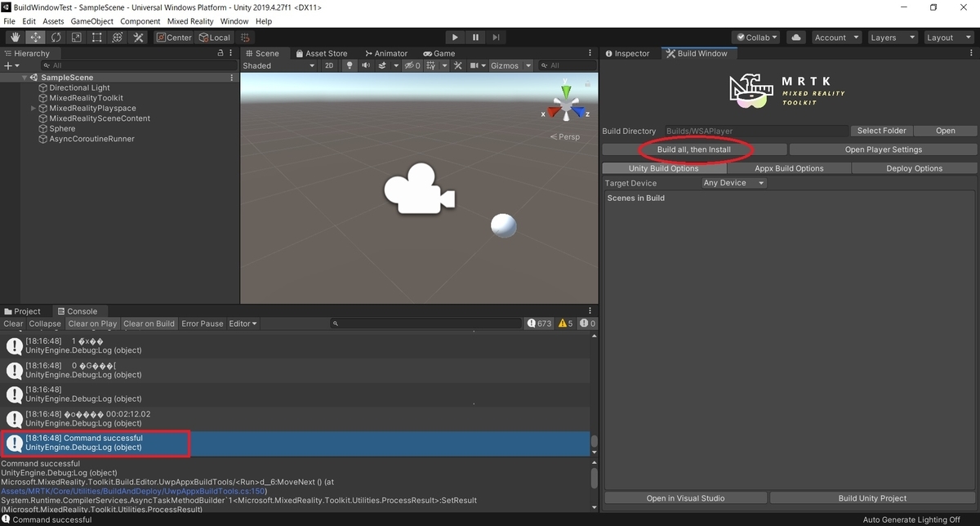Open the Account dropdown
Screen dimensions: 980x526
point(836,38)
